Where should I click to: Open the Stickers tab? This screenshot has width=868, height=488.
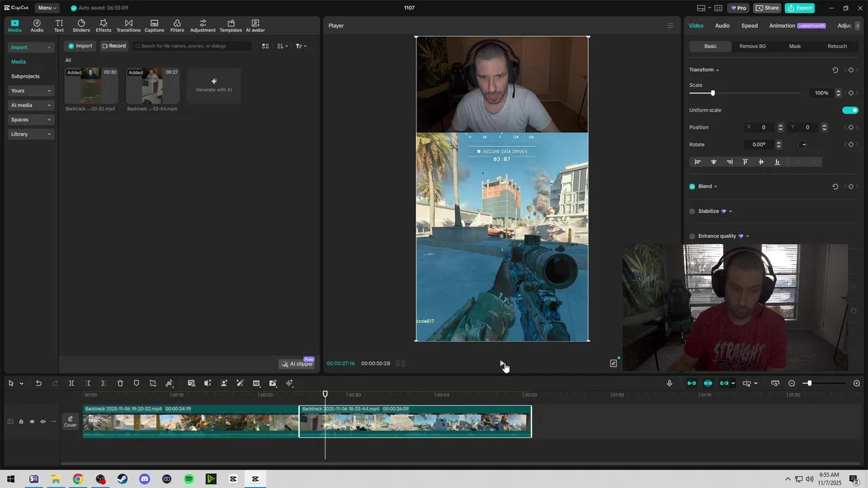81,26
